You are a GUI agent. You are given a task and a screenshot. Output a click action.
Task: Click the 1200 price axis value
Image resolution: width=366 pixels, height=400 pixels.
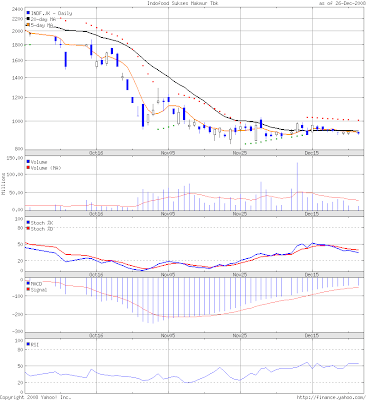click(18, 98)
